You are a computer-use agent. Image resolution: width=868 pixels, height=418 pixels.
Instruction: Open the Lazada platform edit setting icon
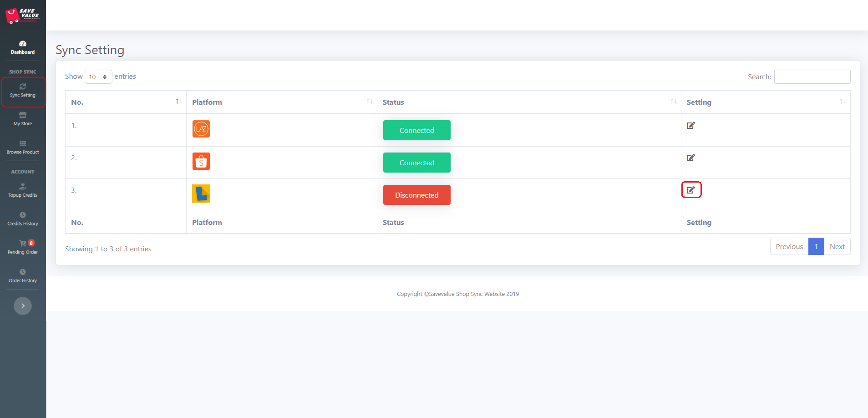690,125
